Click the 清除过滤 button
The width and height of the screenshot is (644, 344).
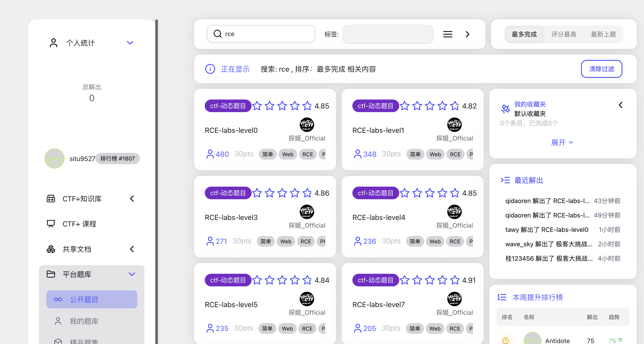[x=601, y=69]
